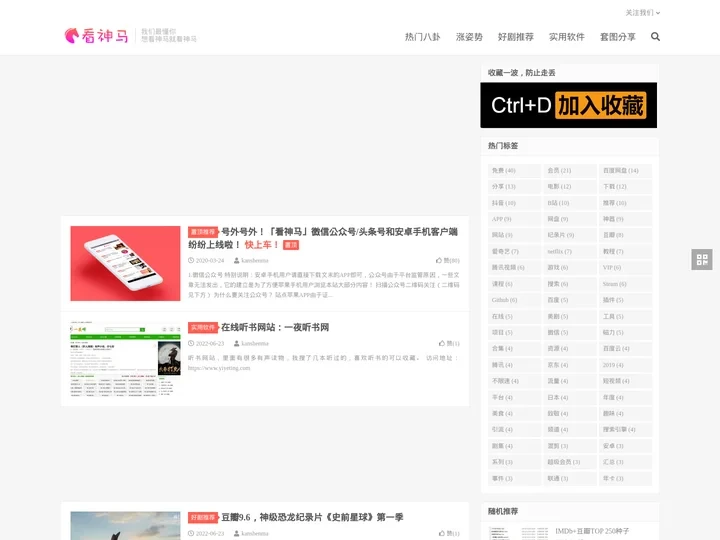
Task: Select the 联通 (3) tag
Action: 570,478
